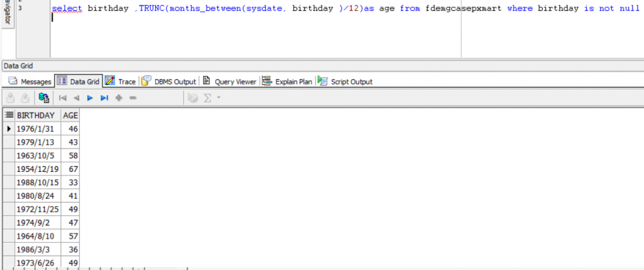Select age cell 47
644x270 pixels.
[70, 223]
